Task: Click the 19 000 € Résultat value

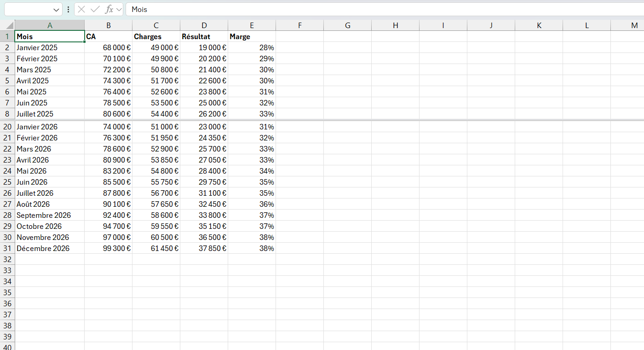Action: tap(204, 47)
